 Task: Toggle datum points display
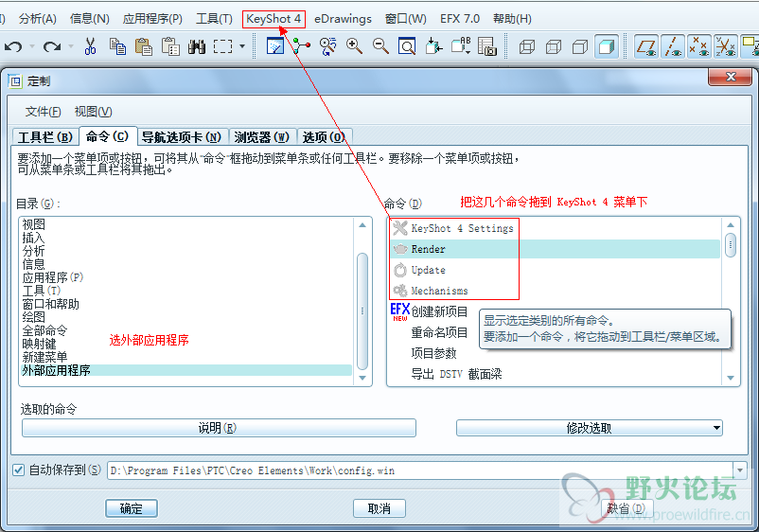(699, 47)
